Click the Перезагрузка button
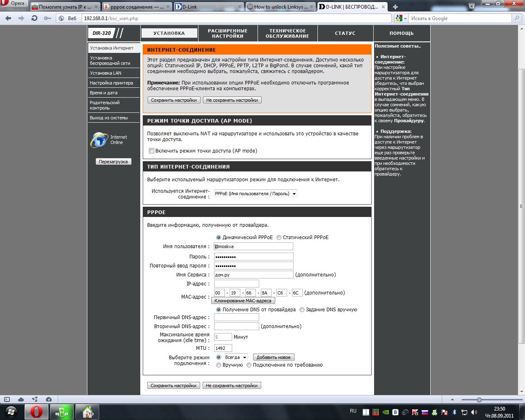Image resolution: width=525 pixels, height=420 pixels. click(113, 162)
